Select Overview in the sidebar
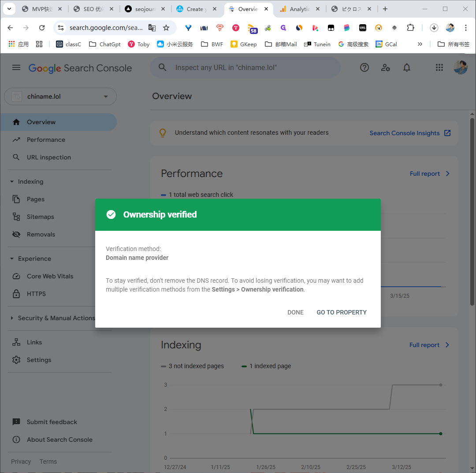 pyautogui.click(x=58, y=122)
